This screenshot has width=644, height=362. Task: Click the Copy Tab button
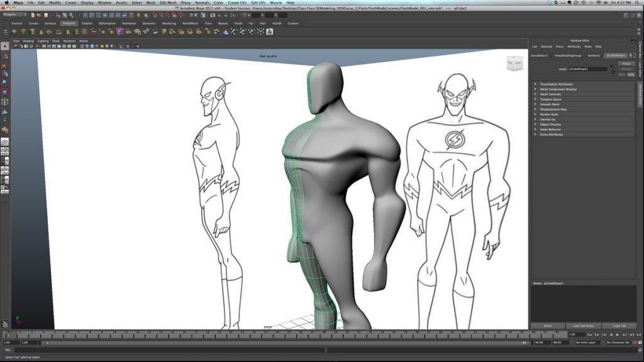point(619,326)
